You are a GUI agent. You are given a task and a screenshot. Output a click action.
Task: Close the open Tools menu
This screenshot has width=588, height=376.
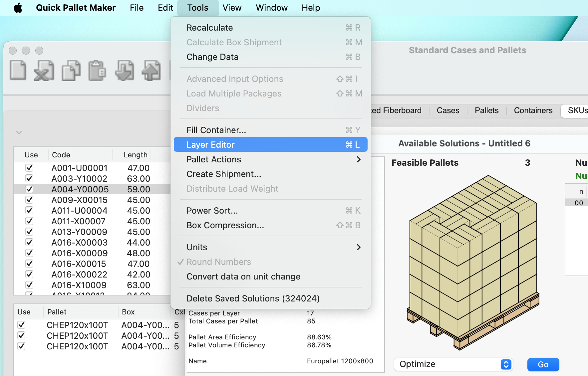(x=198, y=8)
